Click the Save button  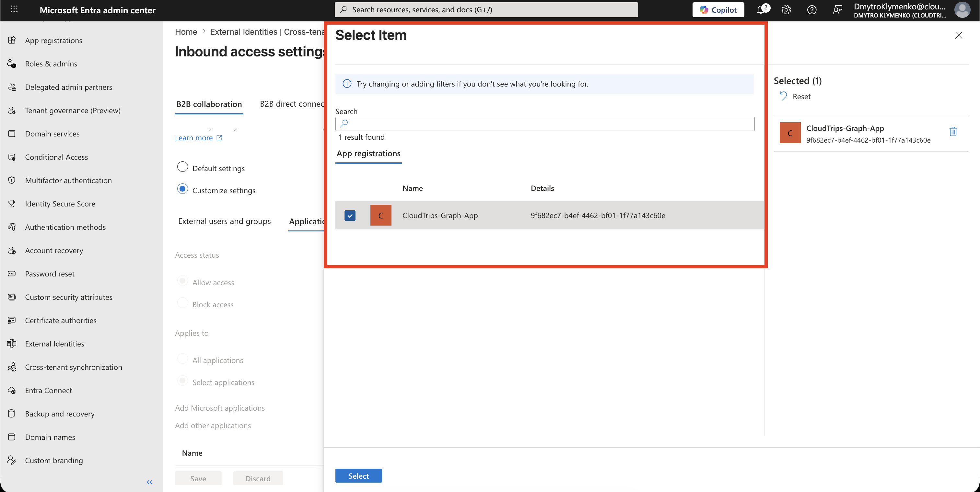[198, 478]
